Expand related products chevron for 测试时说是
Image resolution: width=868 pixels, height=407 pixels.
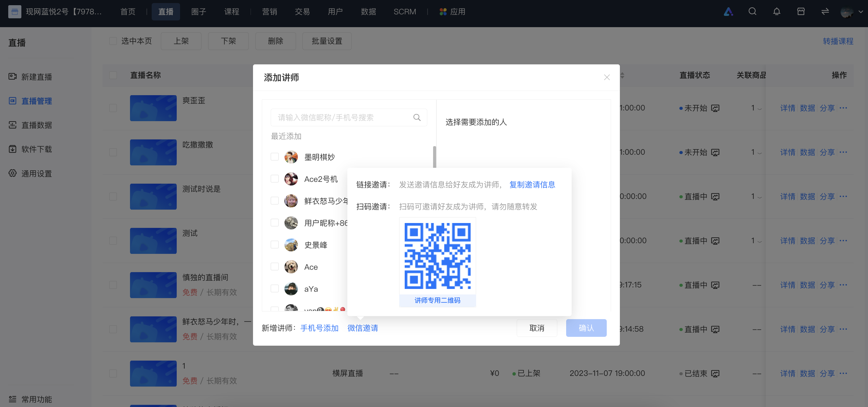[759, 197]
